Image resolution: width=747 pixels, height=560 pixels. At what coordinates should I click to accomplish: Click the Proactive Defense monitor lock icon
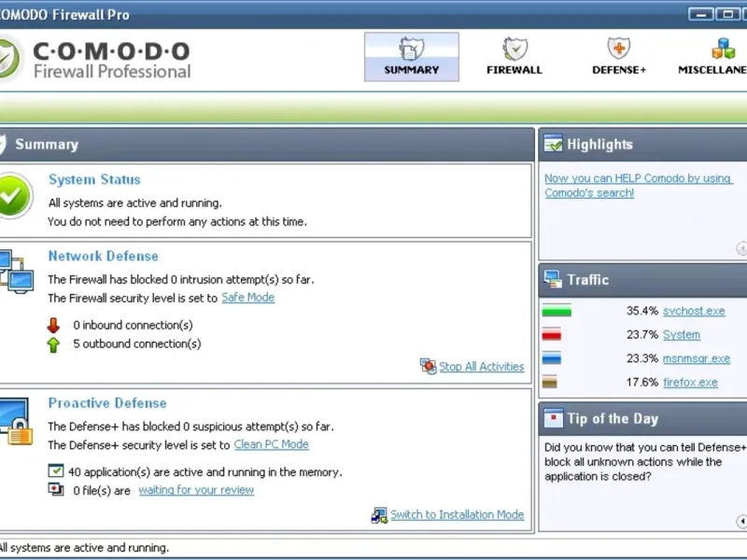tap(16, 422)
